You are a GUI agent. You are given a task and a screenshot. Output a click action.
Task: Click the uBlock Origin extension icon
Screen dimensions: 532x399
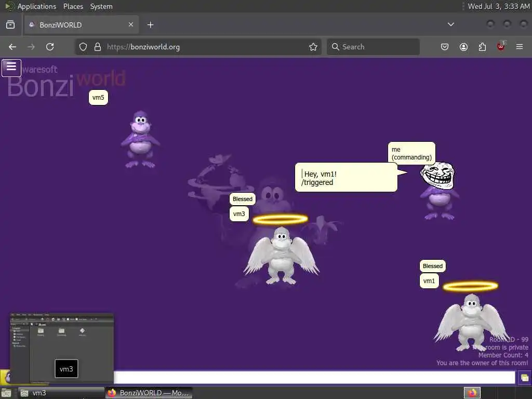(x=501, y=46)
